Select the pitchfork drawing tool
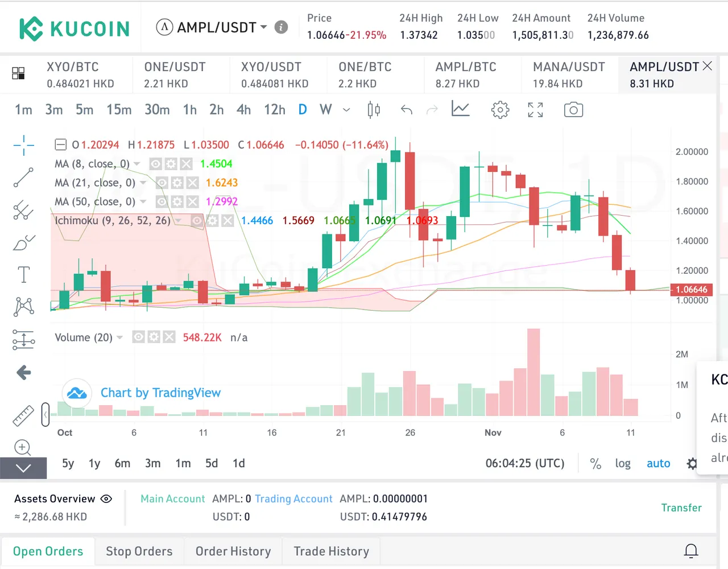Viewport: 728px width, 569px height. click(24, 210)
